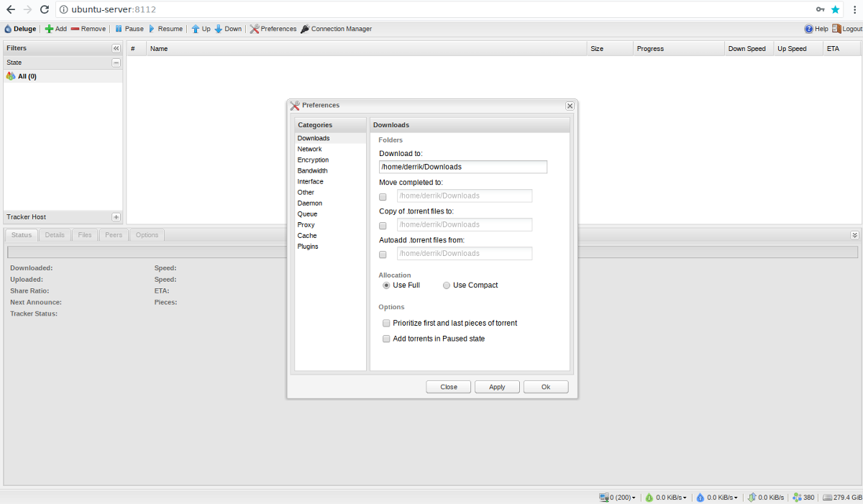The image size is (863, 504).
Task: Select the Queue category
Action: pyautogui.click(x=330, y=214)
